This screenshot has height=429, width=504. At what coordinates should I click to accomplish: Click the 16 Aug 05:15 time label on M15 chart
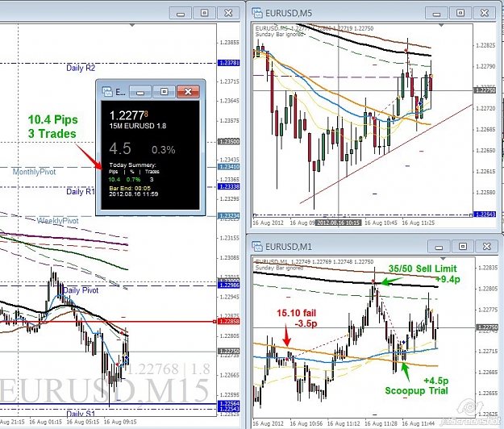click(x=83, y=422)
